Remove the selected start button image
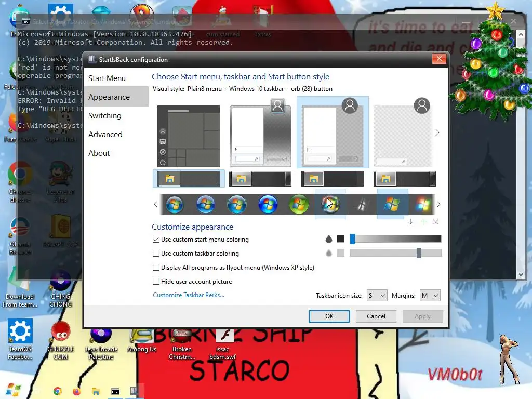 click(x=436, y=222)
